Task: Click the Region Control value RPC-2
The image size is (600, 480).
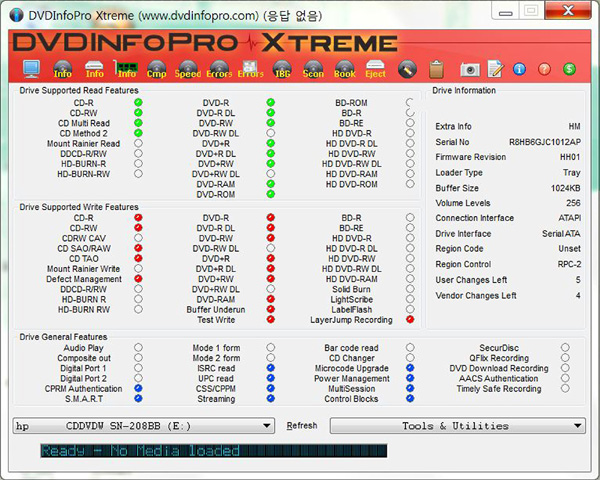Action: click(x=569, y=264)
